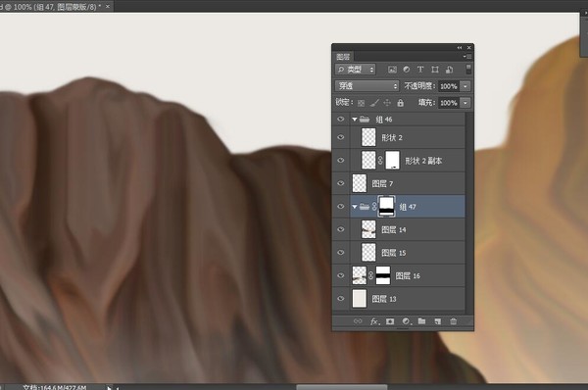Hide layer 图层 7
This screenshot has height=390, width=588.
coord(340,183)
